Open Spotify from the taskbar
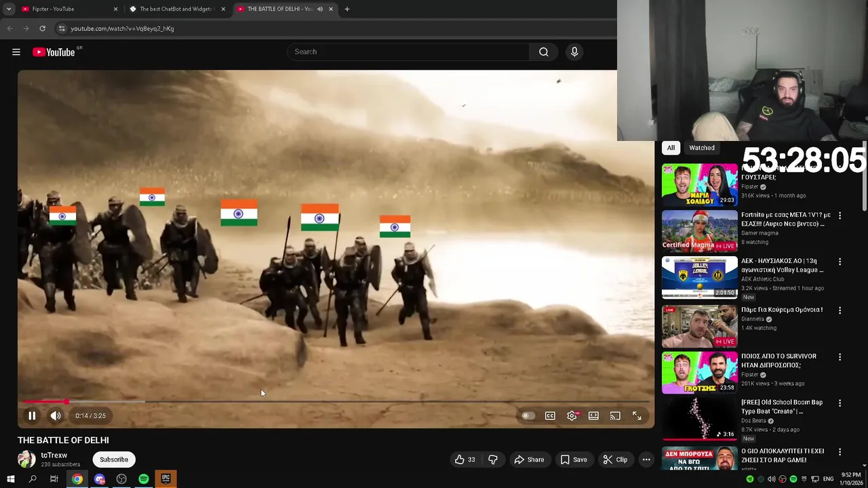The image size is (868, 488). [x=144, y=479]
